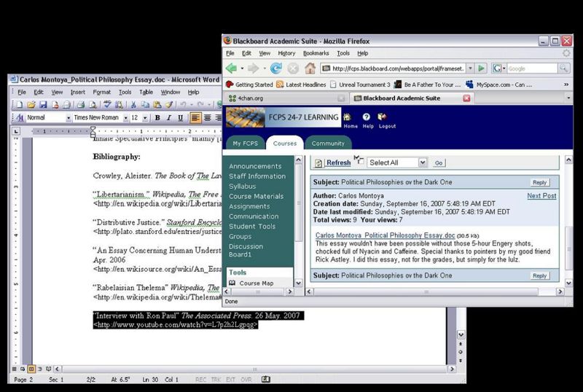Viewport: 583px width, 392px height.
Task: Switch to the 4chan.org tab
Action: (x=251, y=98)
